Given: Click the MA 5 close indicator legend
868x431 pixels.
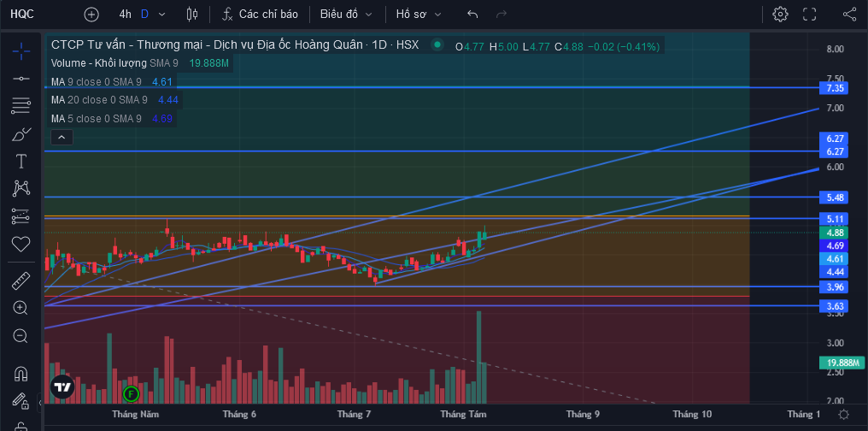Looking at the screenshot, I should 96,119.
